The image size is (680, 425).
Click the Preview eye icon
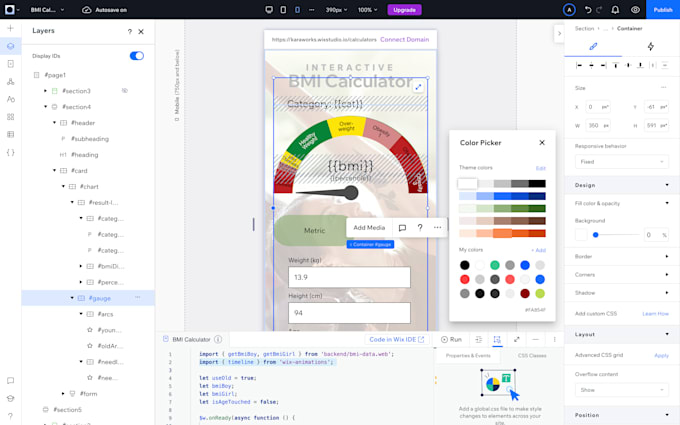point(635,10)
